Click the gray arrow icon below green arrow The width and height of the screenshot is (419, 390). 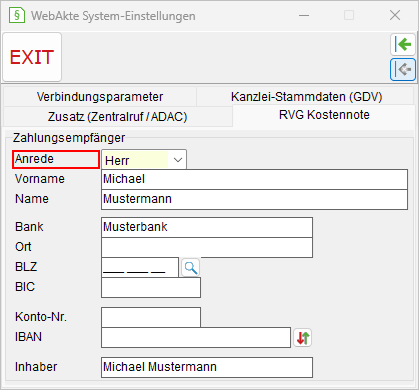403,69
